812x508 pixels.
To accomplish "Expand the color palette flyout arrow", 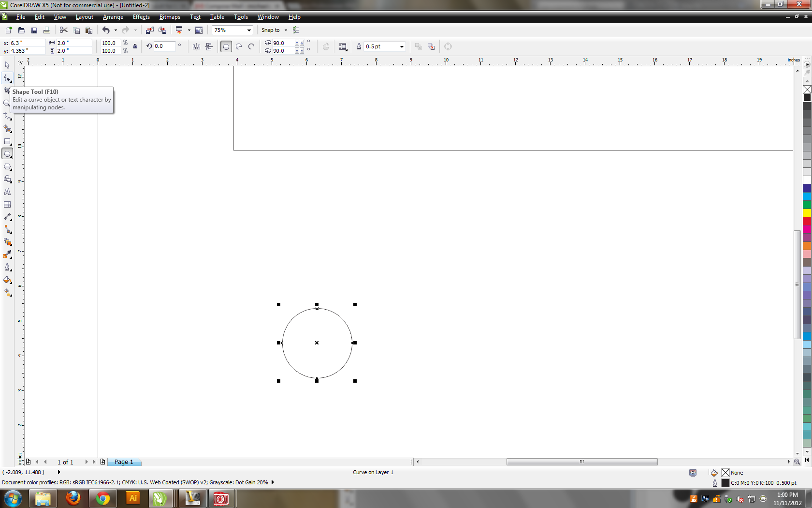I will pyautogui.click(x=807, y=64).
